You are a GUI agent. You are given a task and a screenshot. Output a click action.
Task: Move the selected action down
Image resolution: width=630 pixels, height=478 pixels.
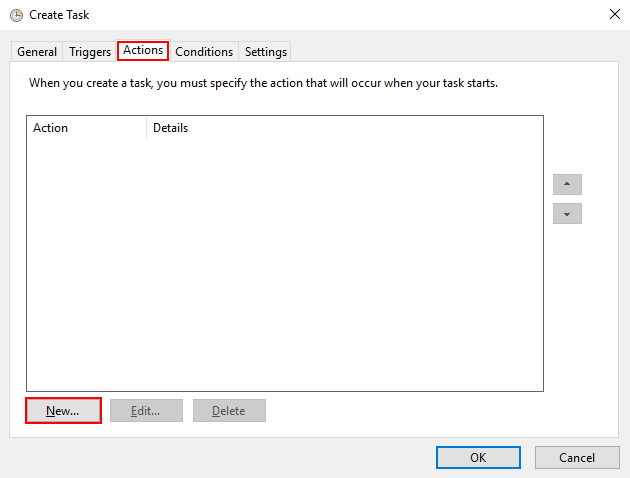[567, 214]
